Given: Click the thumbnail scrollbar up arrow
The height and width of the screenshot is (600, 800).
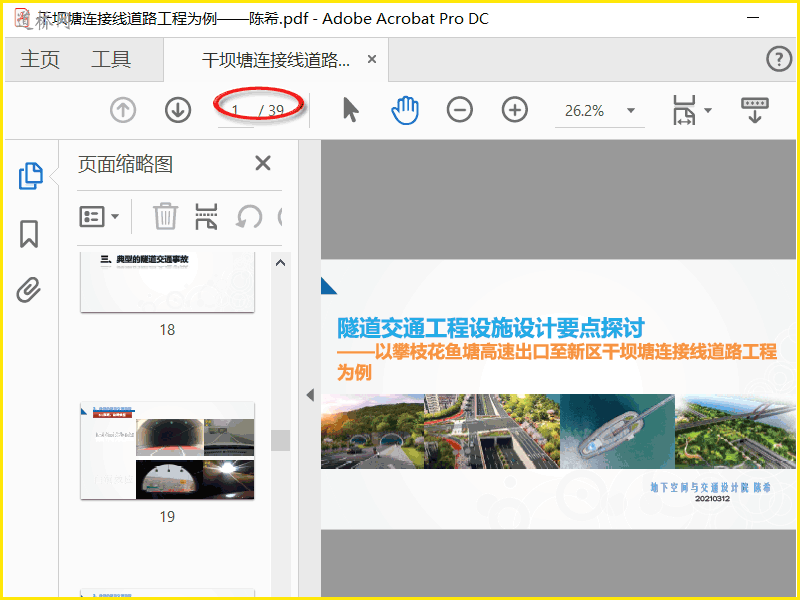Looking at the screenshot, I should point(280,263).
